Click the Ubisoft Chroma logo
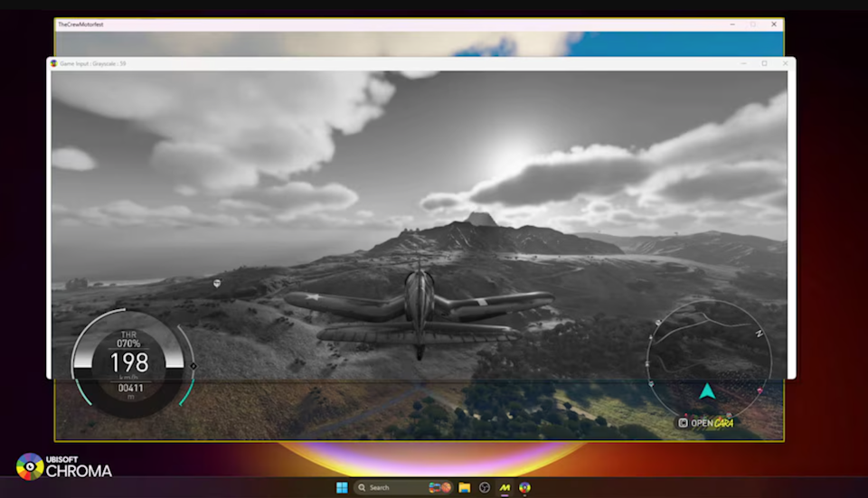The width and height of the screenshot is (868, 498). (64, 465)
